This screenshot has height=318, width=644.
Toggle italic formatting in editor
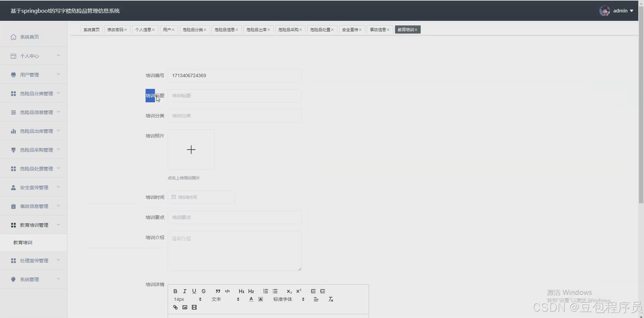[x=184, y=291]
